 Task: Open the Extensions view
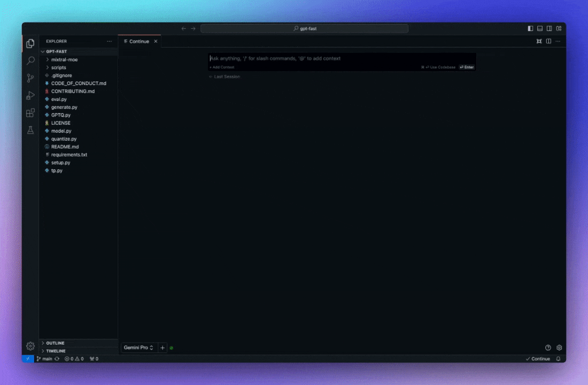pos(30,113)
